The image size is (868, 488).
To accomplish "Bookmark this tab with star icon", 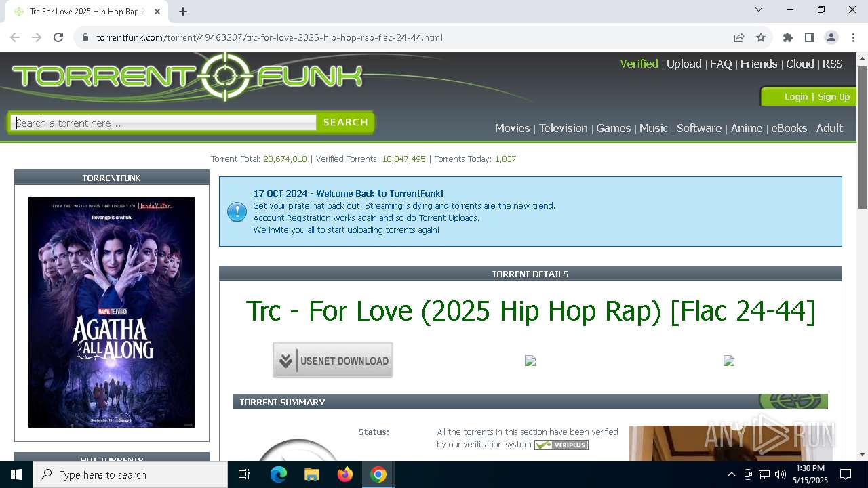I will coord(761,37).
